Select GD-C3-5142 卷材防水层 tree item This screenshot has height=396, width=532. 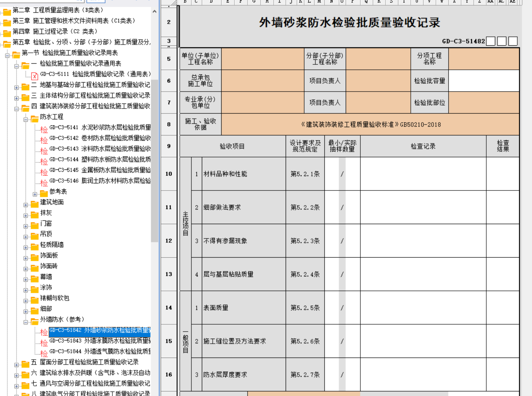(100, 138)
